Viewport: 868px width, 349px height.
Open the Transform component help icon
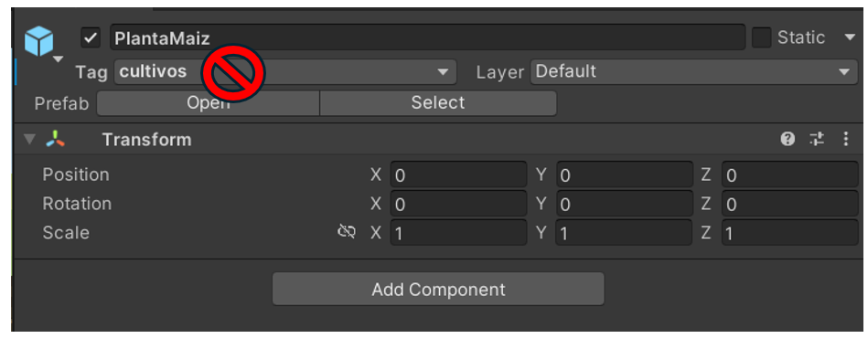pos(788,139)
